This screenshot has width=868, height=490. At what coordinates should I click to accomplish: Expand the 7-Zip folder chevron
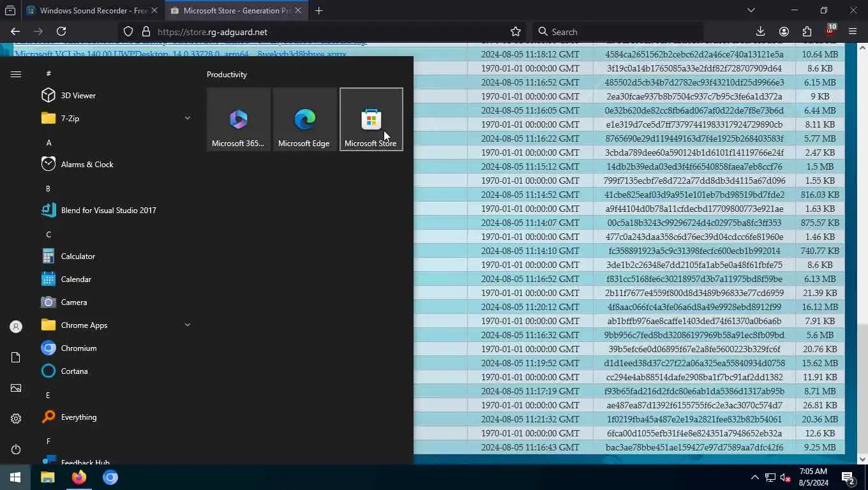click(187, 118)
